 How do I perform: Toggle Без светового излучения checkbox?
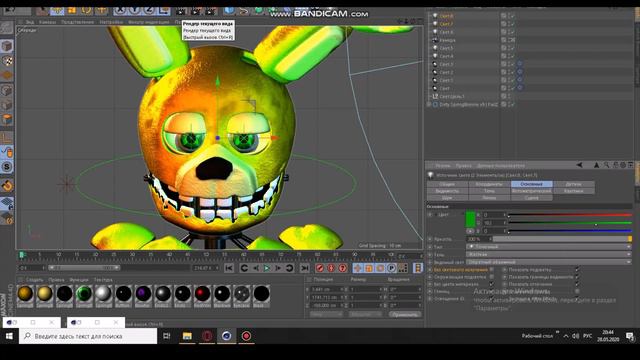tap(491, 270)
